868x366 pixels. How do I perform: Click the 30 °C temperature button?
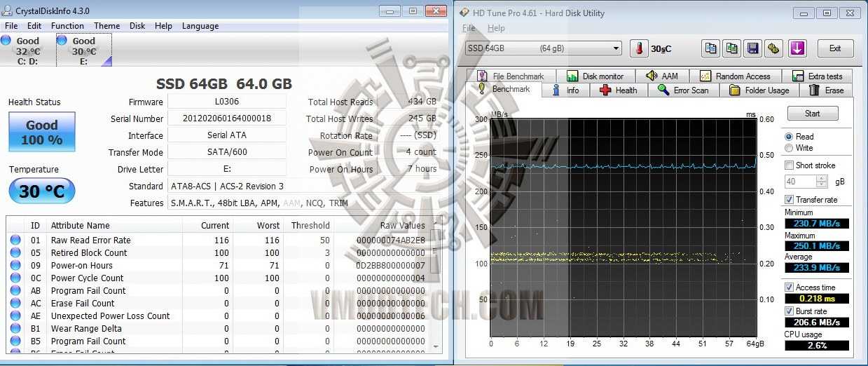pyautogui.click(x=41, y=191)
